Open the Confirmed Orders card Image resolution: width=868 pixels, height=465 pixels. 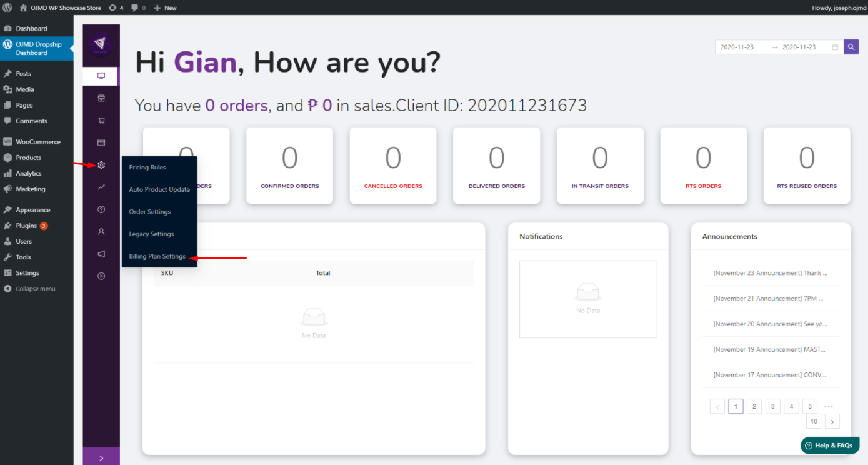coord(289,166)
